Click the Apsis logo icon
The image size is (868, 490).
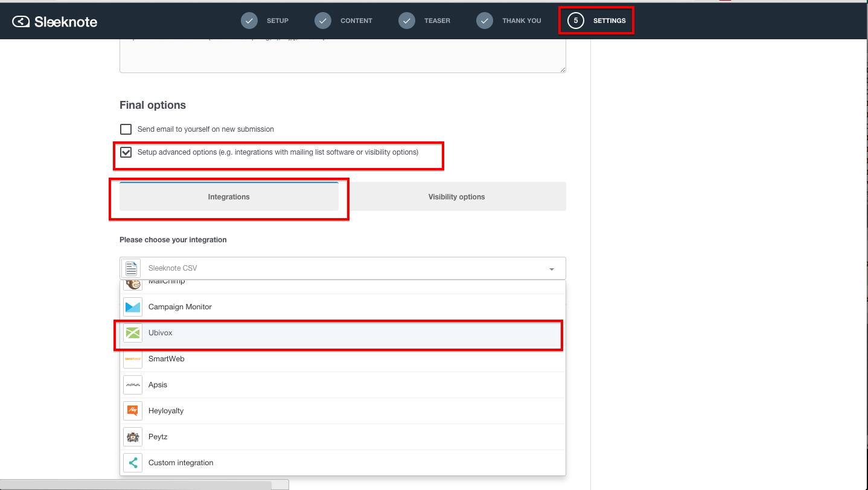[x=133, y=385]
